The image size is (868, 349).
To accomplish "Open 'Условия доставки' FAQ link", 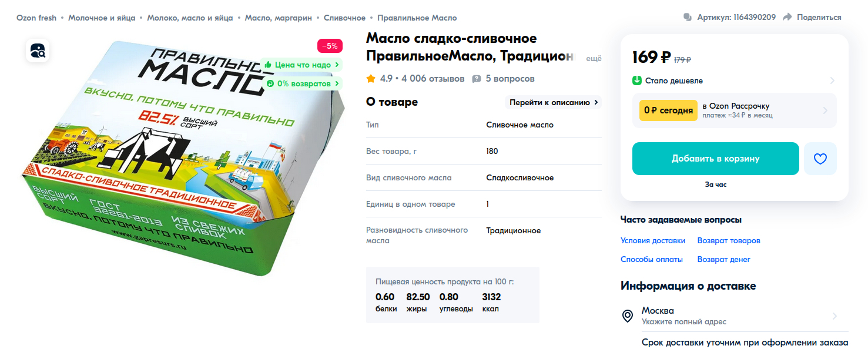I will click(x=653, y=241).
